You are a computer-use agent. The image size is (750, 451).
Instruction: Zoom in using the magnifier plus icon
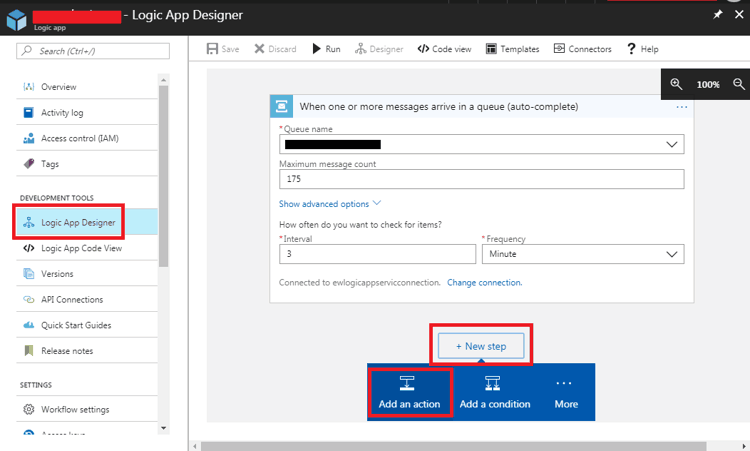(677, 85)
